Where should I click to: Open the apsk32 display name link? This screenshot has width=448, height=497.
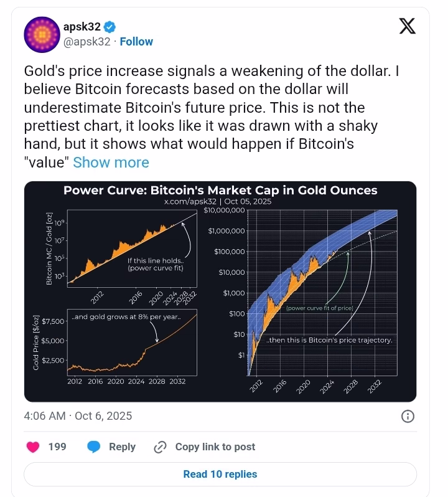pyautogui.click(x=82, y=27)
